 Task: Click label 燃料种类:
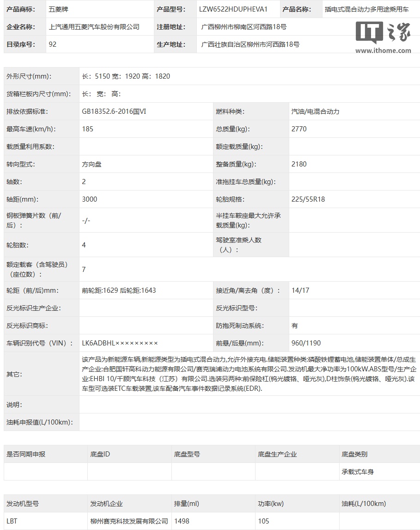coord(230,111)
